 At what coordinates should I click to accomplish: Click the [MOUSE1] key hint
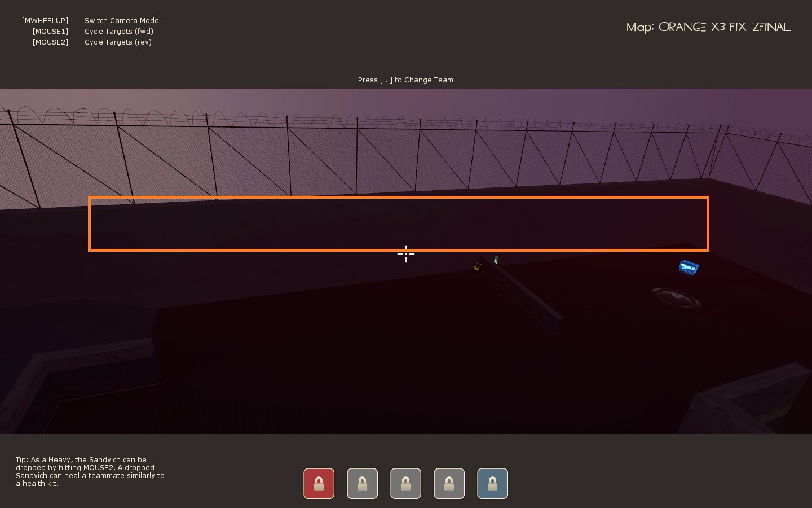pos(50,32)
